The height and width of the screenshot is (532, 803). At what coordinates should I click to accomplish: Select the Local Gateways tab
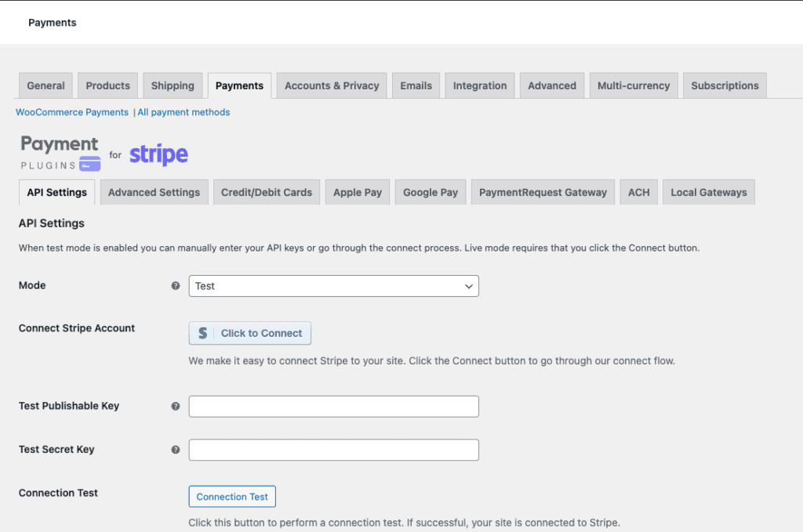709,192
